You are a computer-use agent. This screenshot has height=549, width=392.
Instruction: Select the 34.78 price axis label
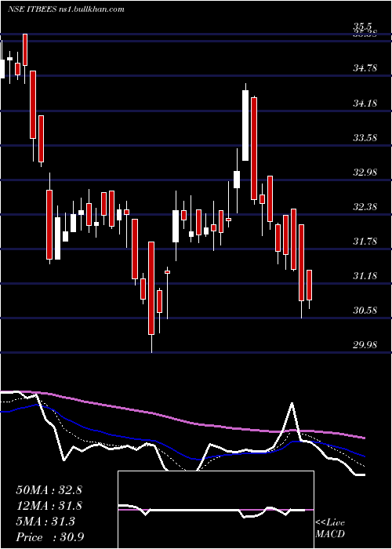pyautogui.click(x=365, y=68)
